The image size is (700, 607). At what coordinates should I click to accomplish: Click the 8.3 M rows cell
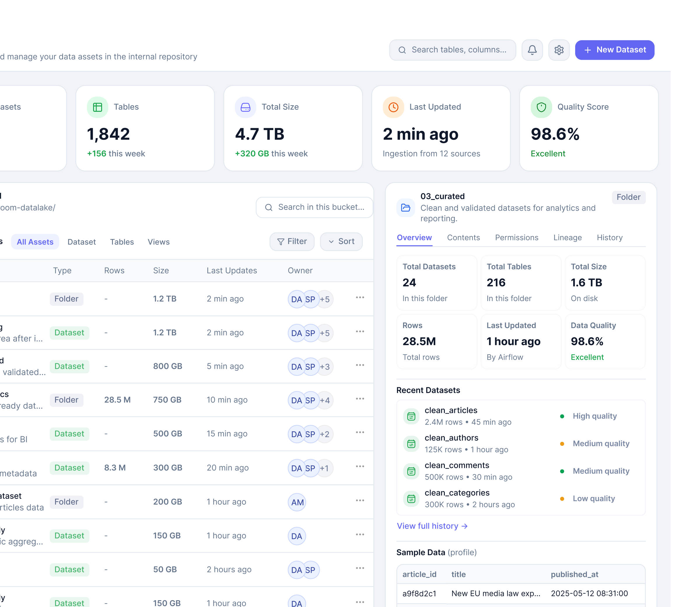pyautogui.click(x=115, y=468)
